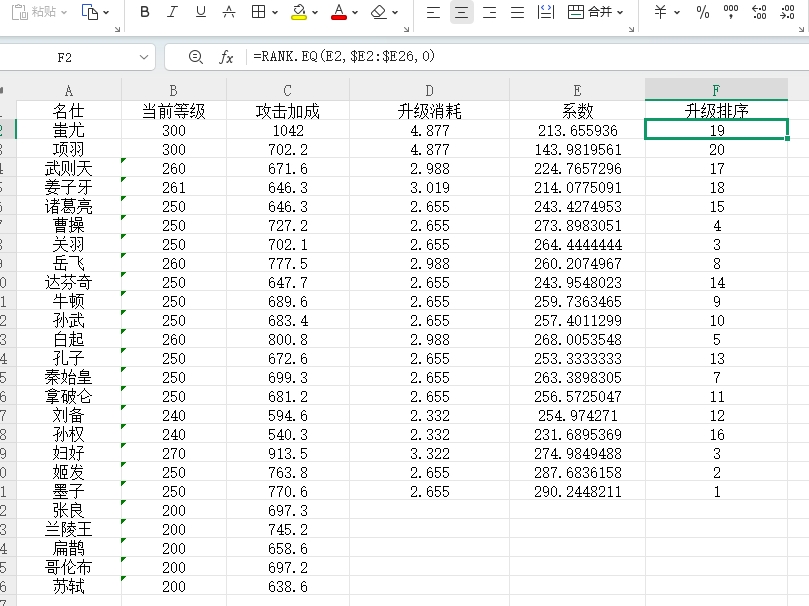809x606 pixels.
Task: Select the cell containing 武则天
Action: click(x=69, y=169)
